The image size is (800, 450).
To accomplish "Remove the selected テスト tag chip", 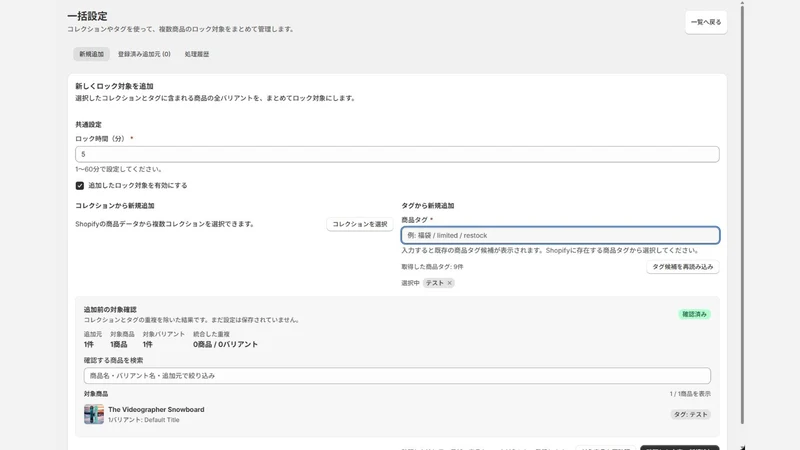I will (x=449, y=283).
